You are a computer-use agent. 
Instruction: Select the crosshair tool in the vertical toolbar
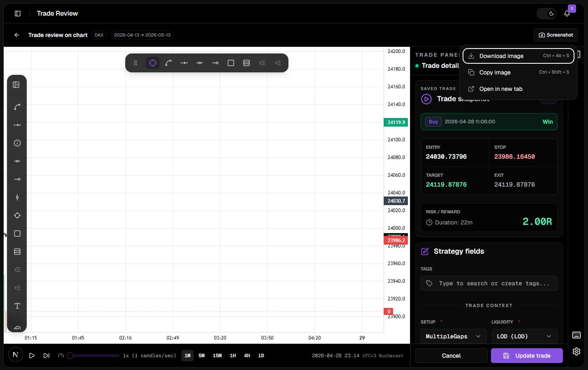pos(17,215)
